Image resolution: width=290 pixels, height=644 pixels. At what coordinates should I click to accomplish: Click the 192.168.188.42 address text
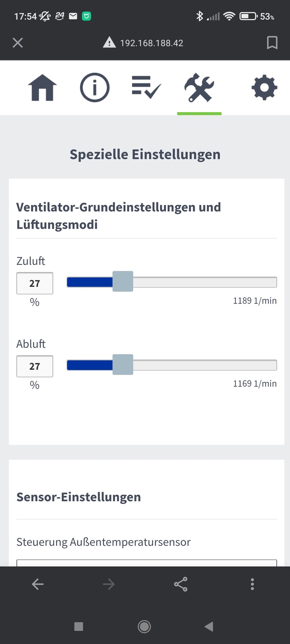coord(152,43)
